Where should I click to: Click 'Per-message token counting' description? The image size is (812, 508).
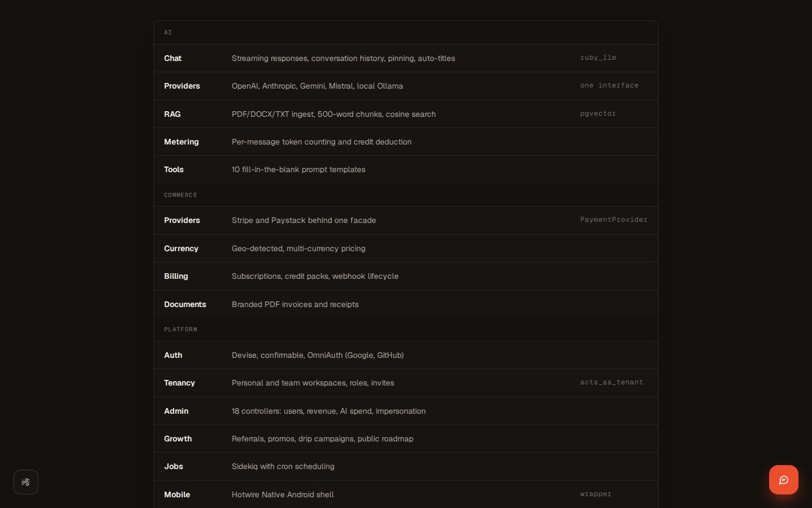coord(321,142)
